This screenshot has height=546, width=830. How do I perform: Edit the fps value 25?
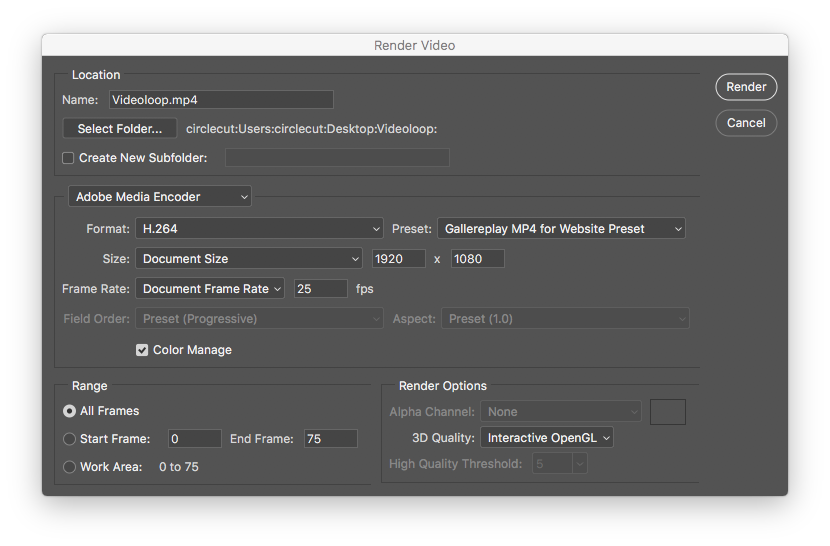[x=321, y=289]
